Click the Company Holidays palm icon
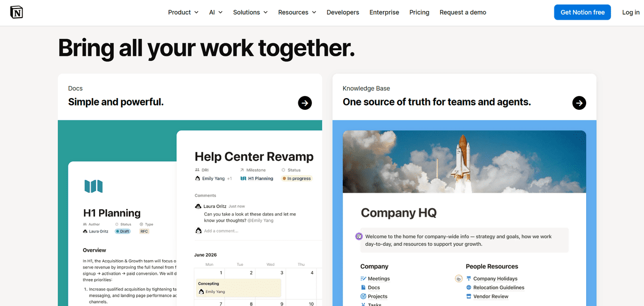This screenshot has width=644, height=306. (469, 278)
